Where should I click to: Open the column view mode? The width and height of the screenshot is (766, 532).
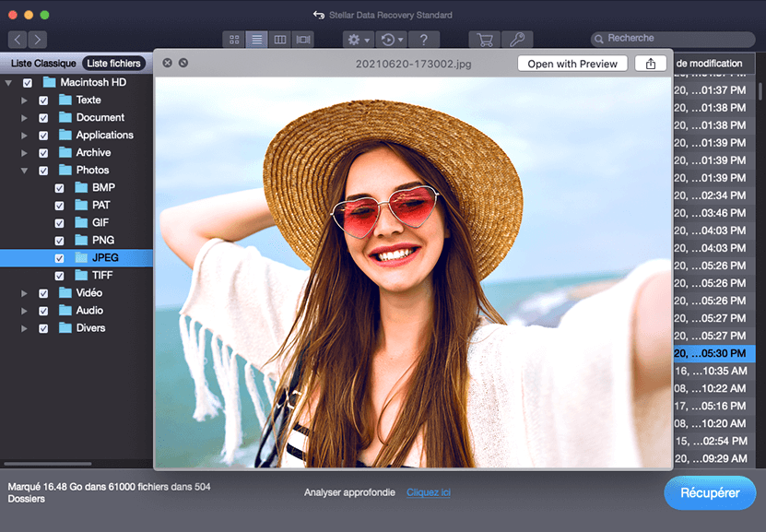(279, 40)
